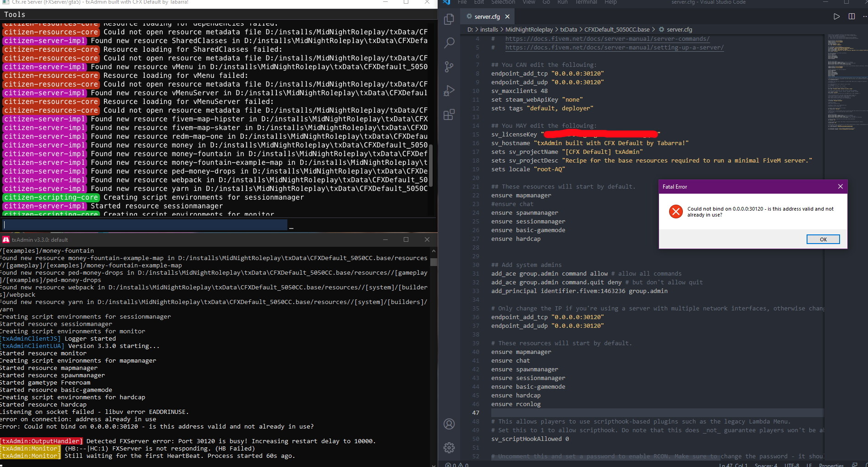868x467 pixels.
Task: Click the server.cfg breadcrumb segment
Action: pos(676,29)
